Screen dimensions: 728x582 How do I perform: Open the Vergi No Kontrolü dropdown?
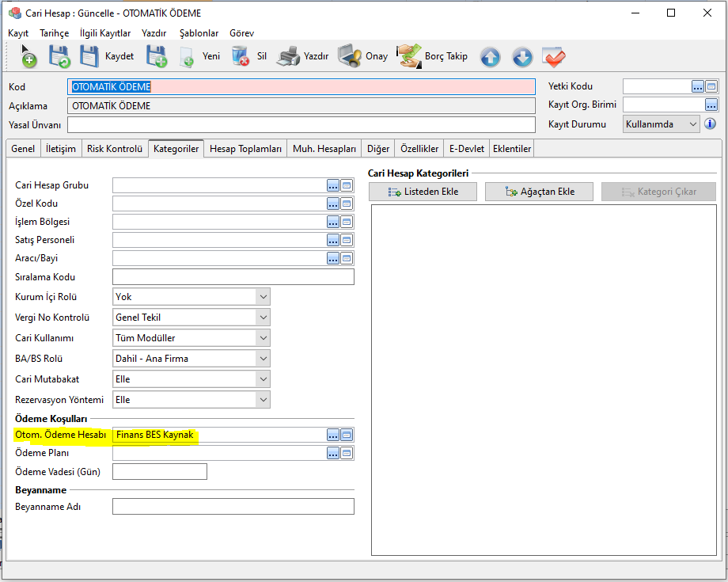[x=263, y=318]
